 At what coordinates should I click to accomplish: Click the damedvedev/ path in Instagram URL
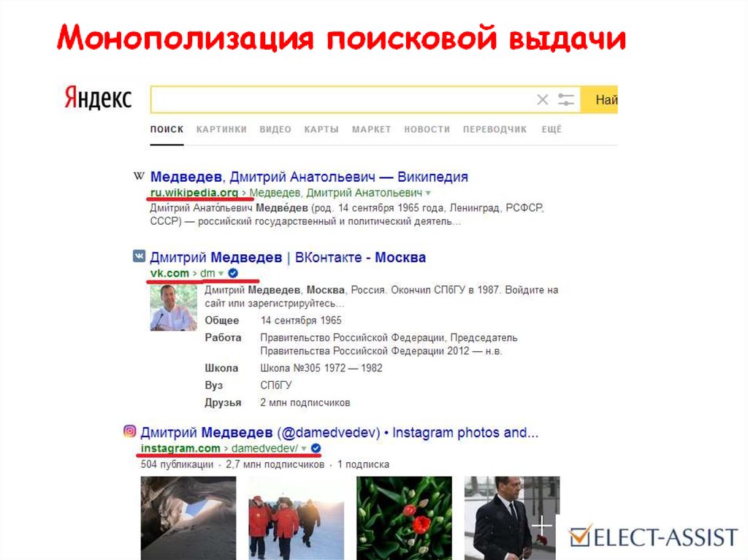point(264,448)
